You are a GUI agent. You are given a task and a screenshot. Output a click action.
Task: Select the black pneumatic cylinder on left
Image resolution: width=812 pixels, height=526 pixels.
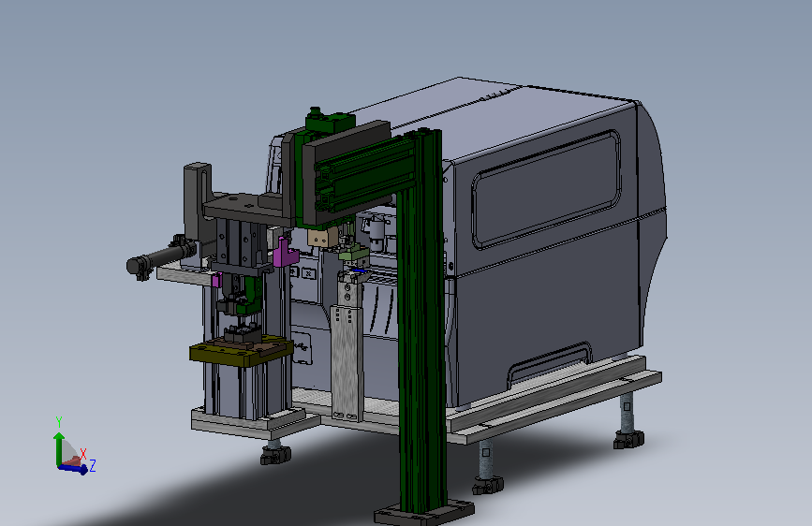(161, 257)
